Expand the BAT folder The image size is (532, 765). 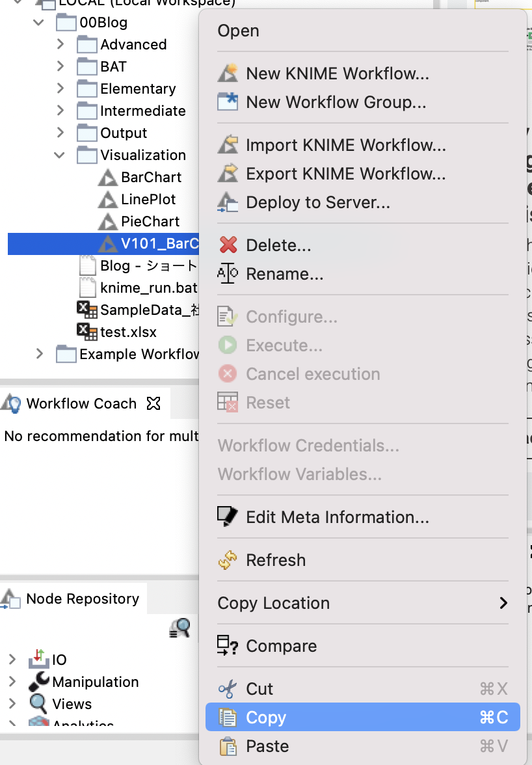tap(60, 66)
